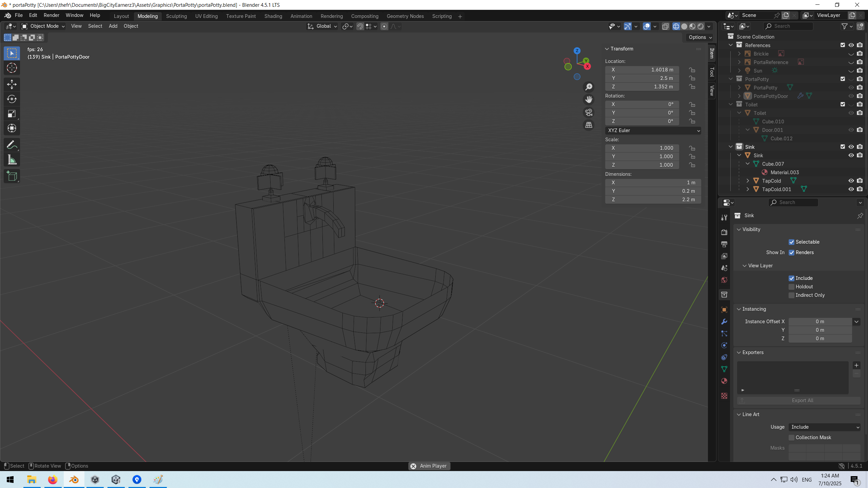Viewport: 868px width, 488px height.
Task: Select the Rotate tool
Action: tap(12, 99)
